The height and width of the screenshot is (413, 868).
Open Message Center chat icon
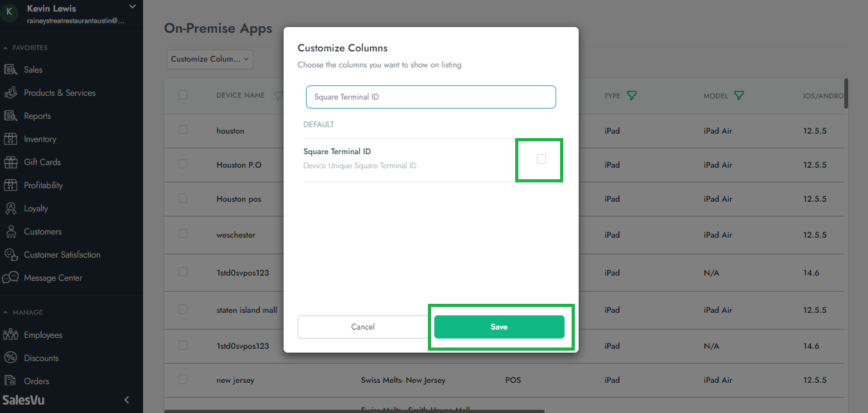[10, 277]
